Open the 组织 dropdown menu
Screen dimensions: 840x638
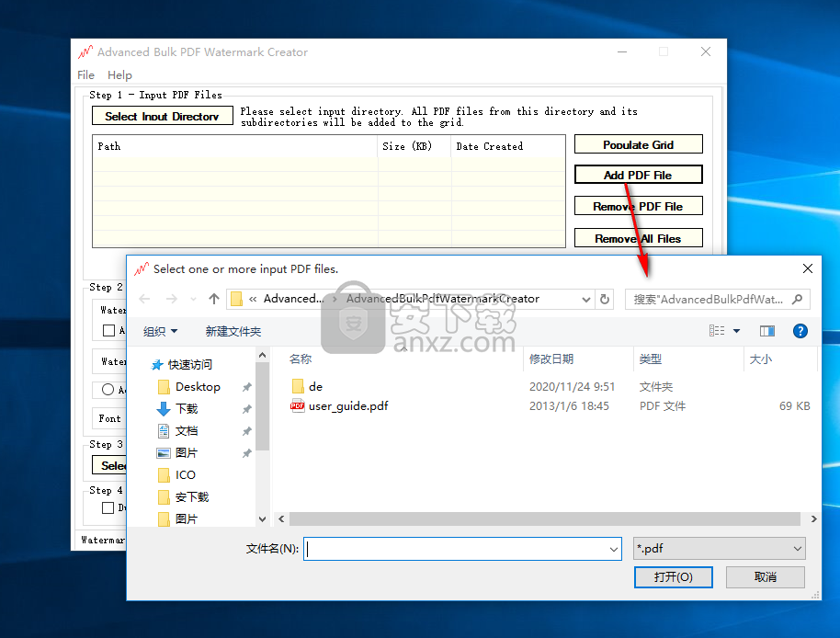[x=160, y=332]
